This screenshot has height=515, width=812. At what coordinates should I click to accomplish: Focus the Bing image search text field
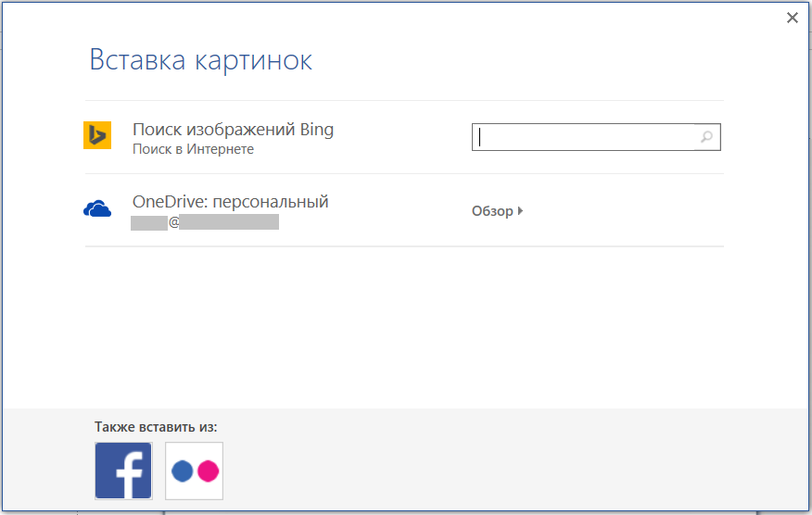(584, 137)
